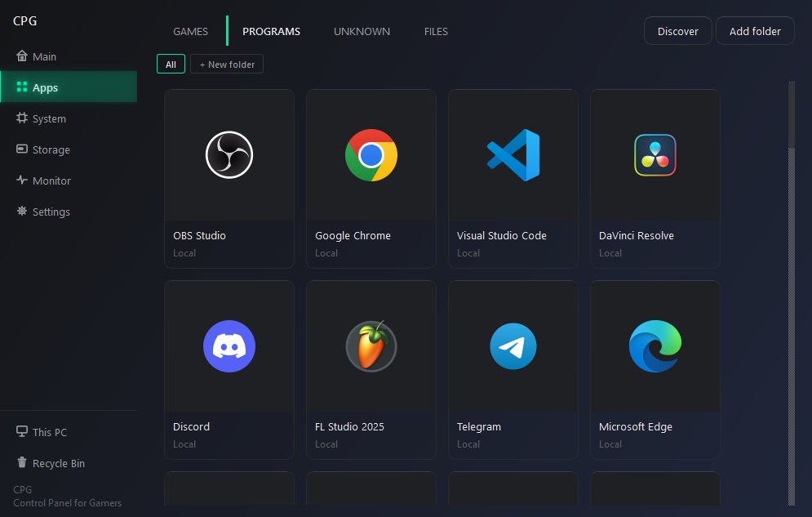Open the UNKNOWN tab
The height and width of the screenshot is (517, 812).
click(362, 31)
